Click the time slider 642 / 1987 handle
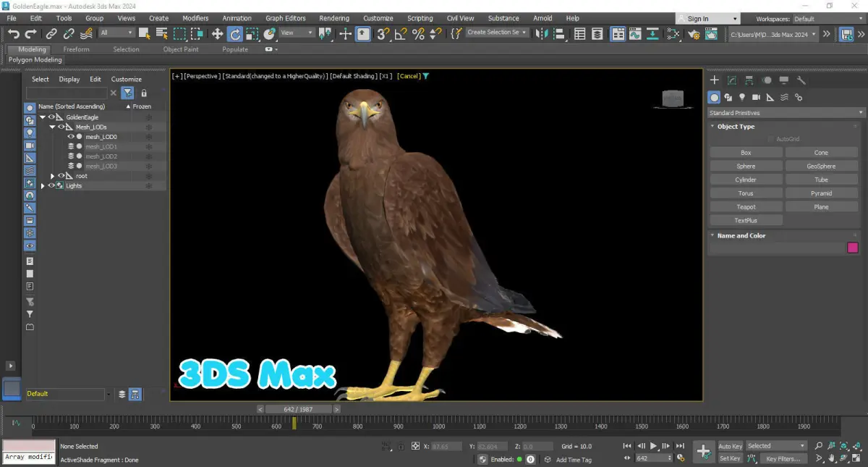Image resolution: width=868 pixels, height=467 pixels. tap(298, 409)
